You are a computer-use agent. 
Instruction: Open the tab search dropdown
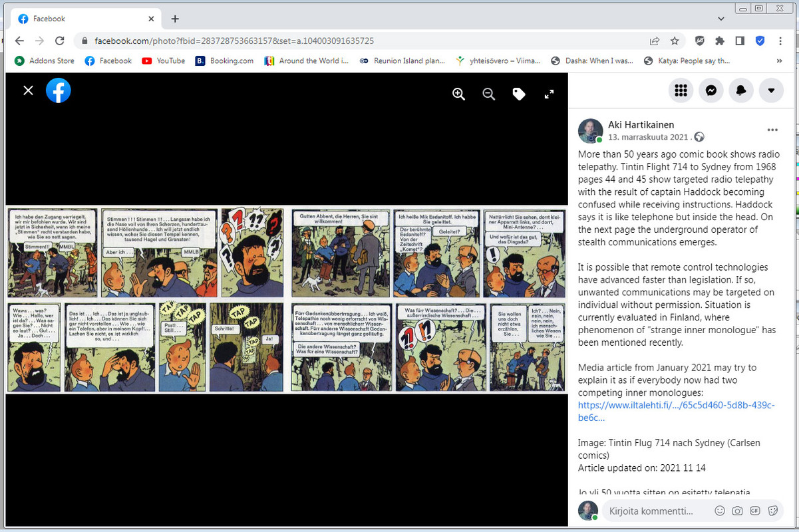point(722,19)
